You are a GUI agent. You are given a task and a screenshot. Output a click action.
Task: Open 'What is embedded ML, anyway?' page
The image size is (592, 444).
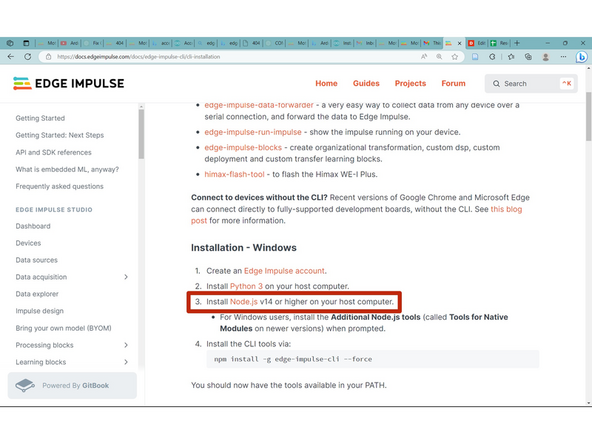(x=67, y=169)
